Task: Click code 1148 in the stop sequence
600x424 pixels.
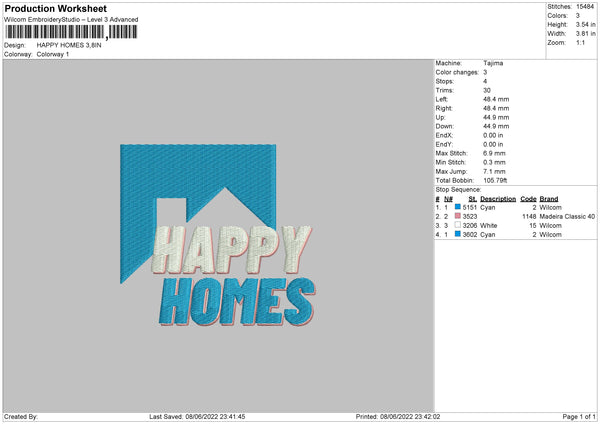Action: [529, 217]
